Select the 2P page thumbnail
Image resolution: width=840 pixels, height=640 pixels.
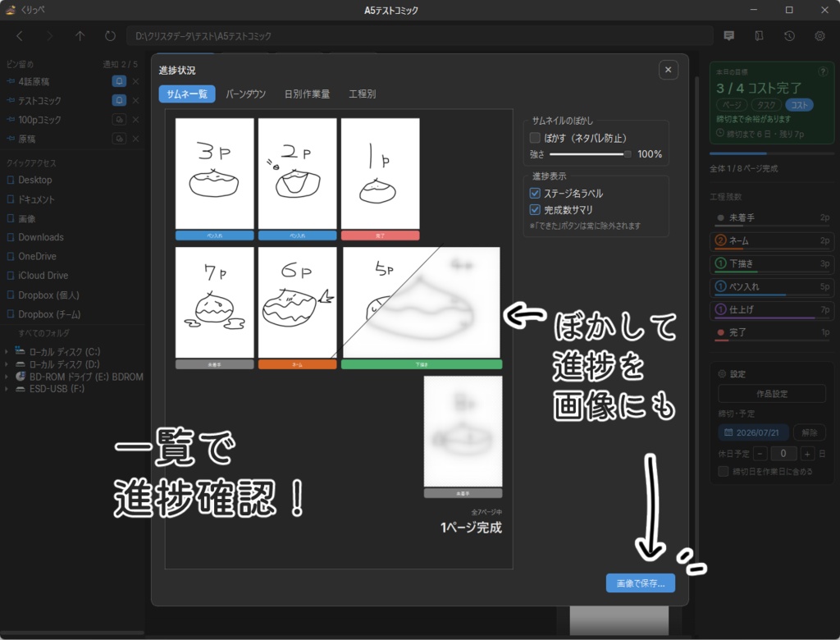[x=297, y=174]
